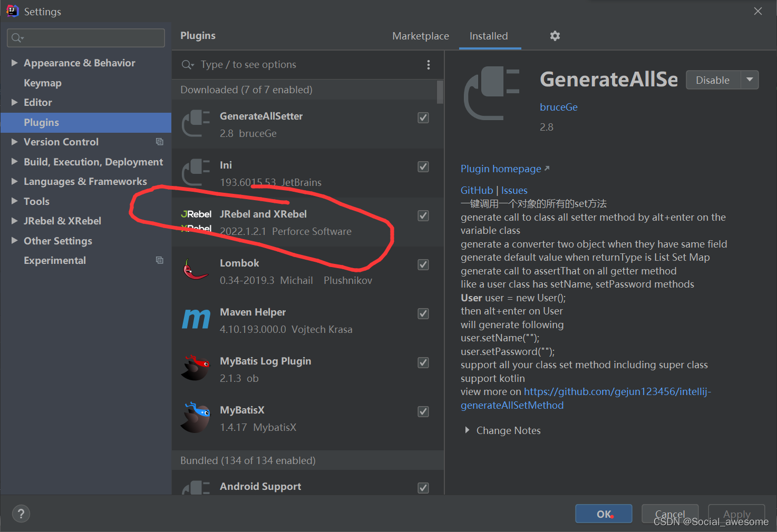
Task: Expand the Version Control tree node arrow
Action: click(14, 142)
